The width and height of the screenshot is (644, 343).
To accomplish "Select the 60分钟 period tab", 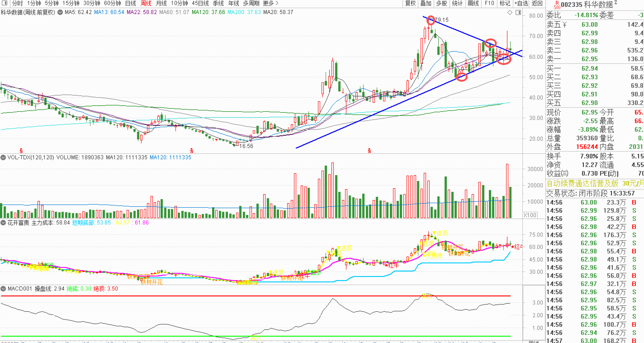I will click(x=112, y=3).
